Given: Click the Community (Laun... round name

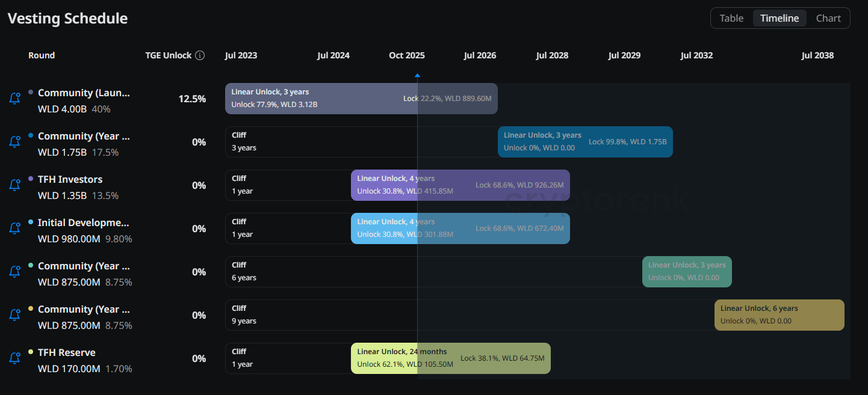Looking at the screenshot, I should click(x=84, y=93).
